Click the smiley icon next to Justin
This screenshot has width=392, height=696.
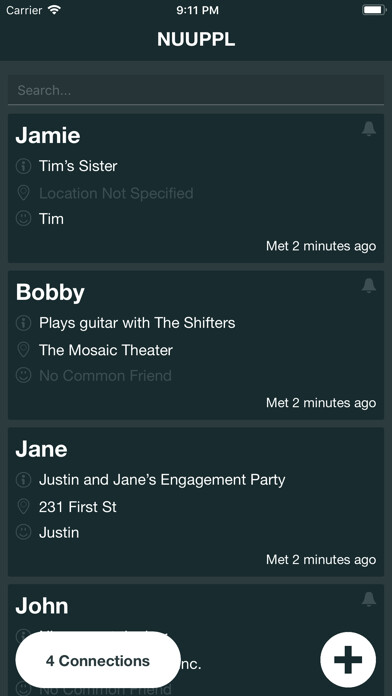[x=24, y=532]
